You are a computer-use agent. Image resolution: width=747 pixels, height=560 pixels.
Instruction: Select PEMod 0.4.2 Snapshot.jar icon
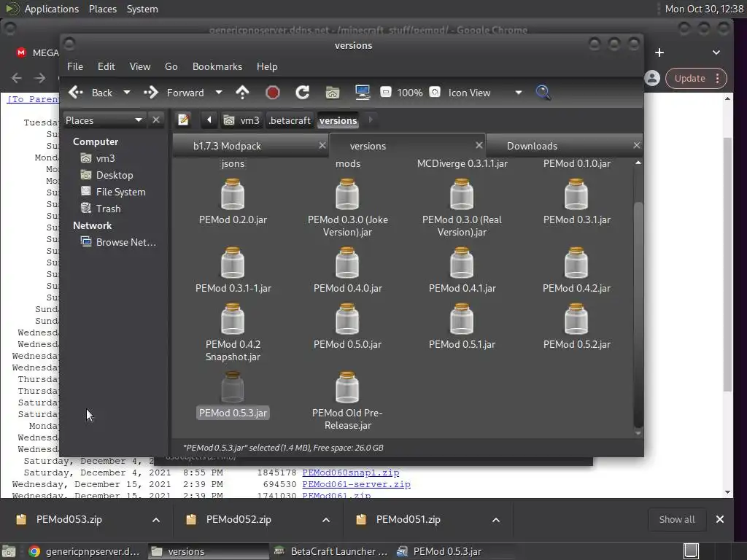point(233,319)
